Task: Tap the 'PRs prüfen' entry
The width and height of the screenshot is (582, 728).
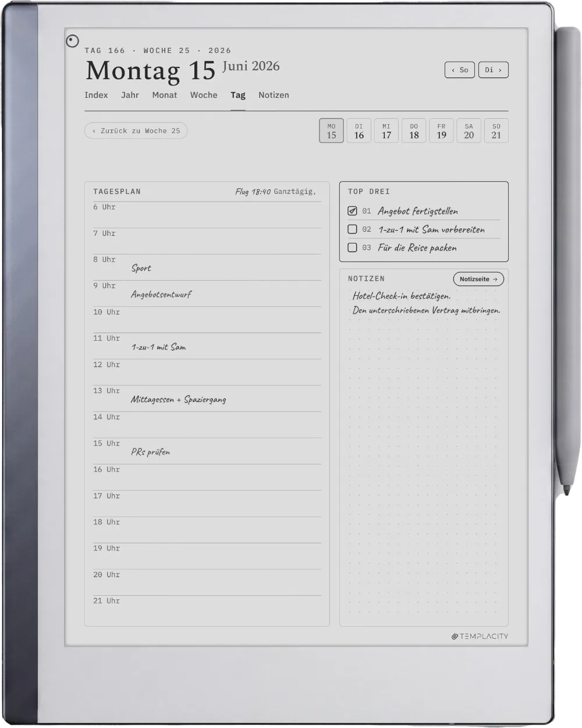Action: [150, 452]
